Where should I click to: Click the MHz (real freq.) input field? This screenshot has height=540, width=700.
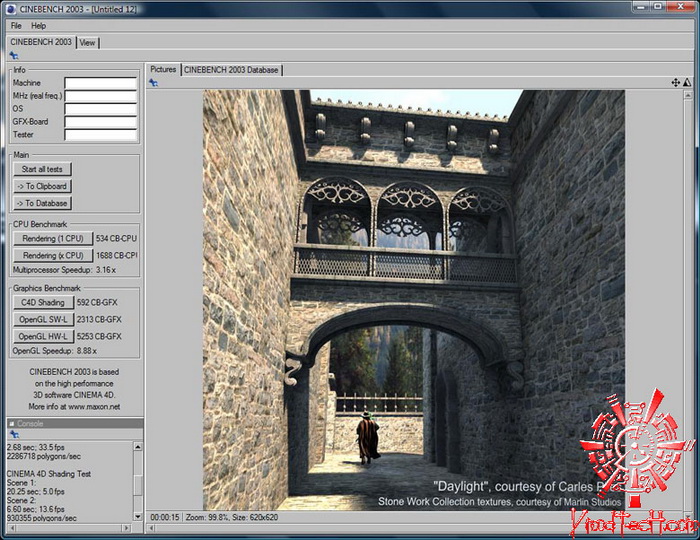coord(100,96)
